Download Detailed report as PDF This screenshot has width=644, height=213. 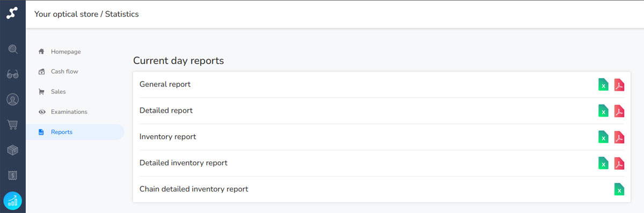point(619,111)
